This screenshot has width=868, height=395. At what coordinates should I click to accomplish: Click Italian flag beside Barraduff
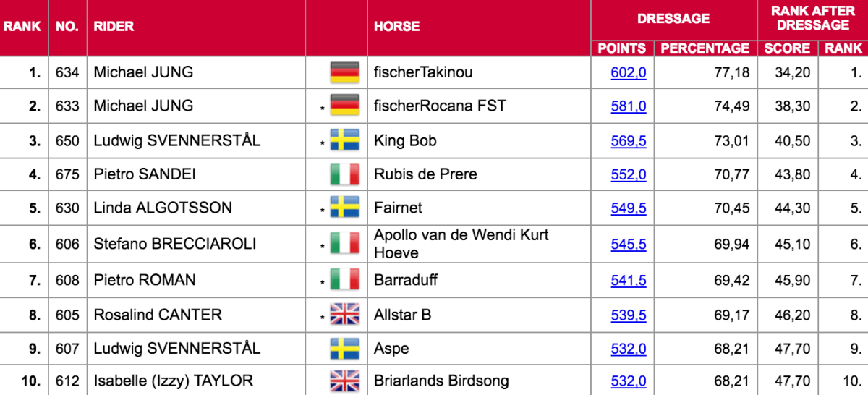click(344, 281)
